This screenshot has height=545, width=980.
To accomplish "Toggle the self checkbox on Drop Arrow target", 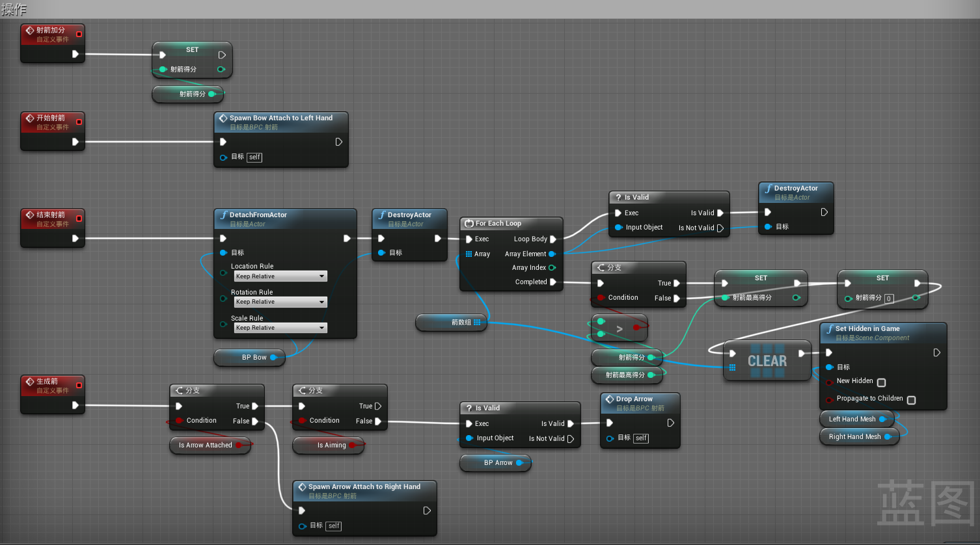I will click(x=641, y=438).
